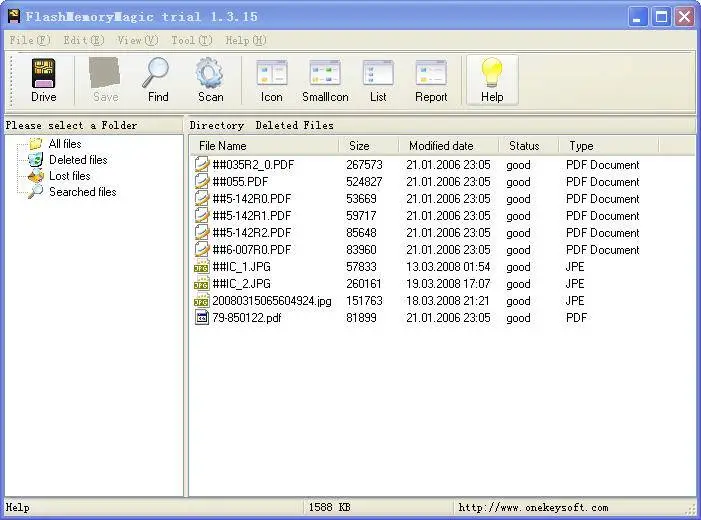
Task: Click size value 267573
Action: (x=364, y=165)
